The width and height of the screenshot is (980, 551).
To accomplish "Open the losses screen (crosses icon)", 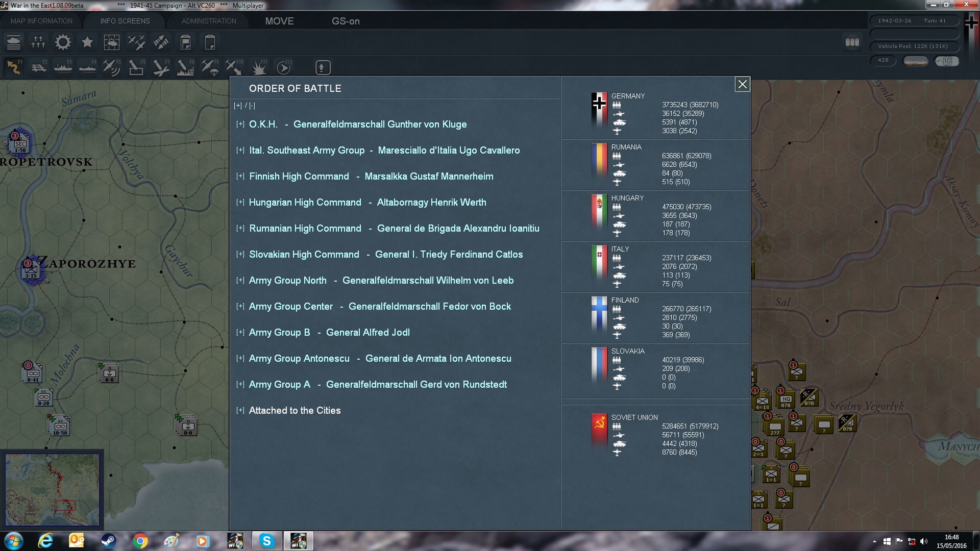I will click(x=38, y=42).
